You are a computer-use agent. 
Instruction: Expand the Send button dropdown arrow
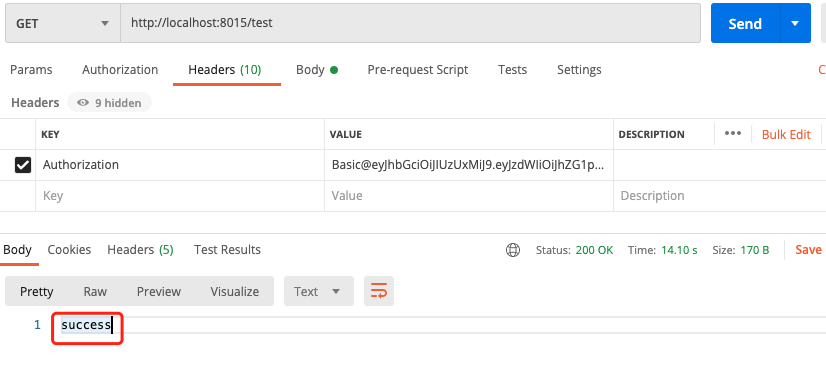795,24
